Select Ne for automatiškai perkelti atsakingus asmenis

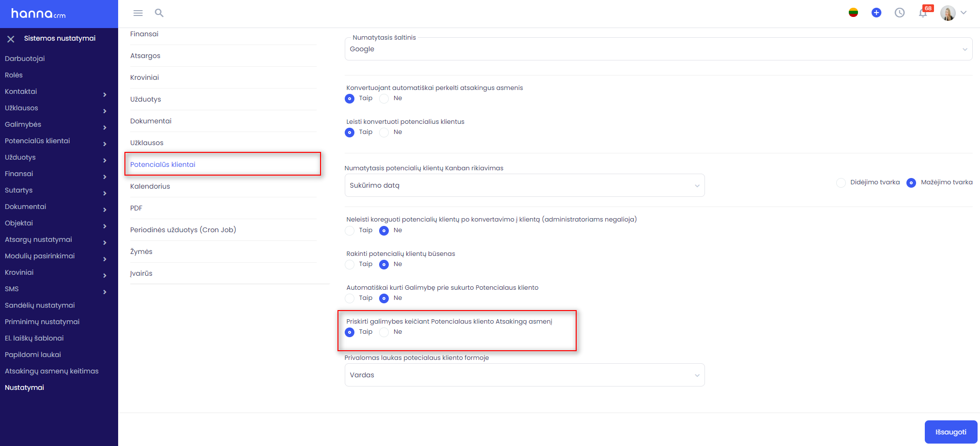[x=384, y=99]
